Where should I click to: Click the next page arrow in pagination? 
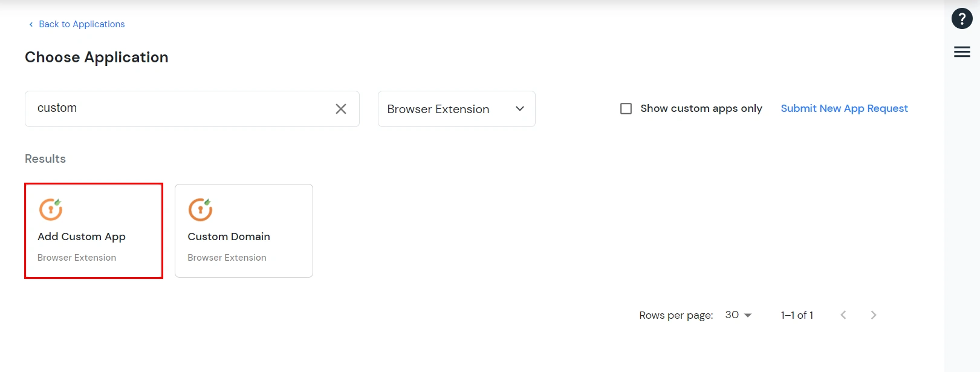pyautogui.click(x=873, y=315)
